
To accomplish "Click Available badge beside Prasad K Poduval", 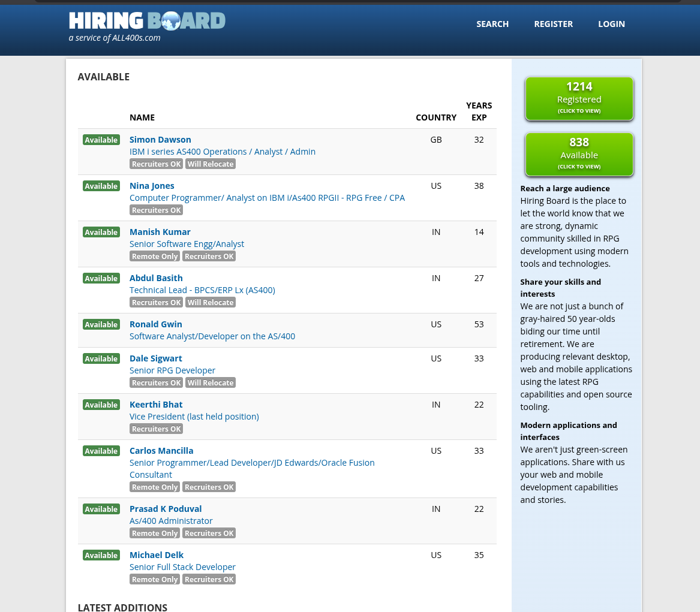I will click(x=101, y=510).
